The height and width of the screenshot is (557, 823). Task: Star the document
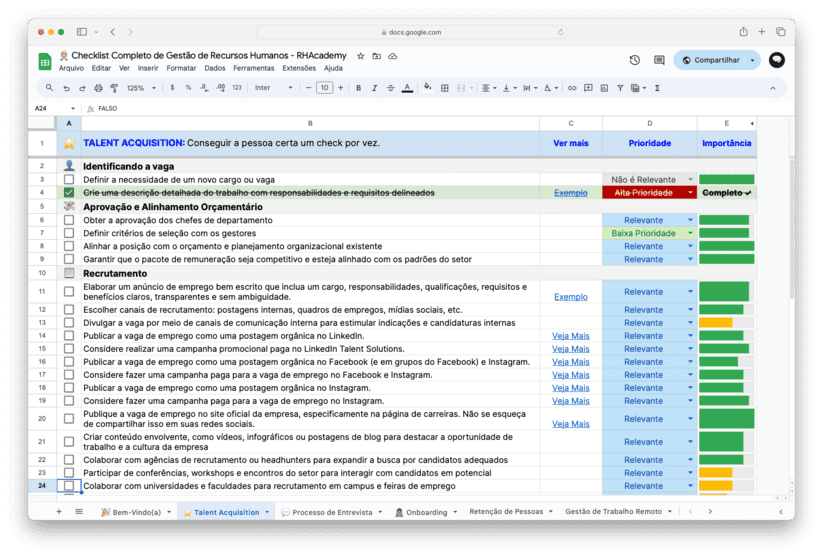(x=361, y=56)
